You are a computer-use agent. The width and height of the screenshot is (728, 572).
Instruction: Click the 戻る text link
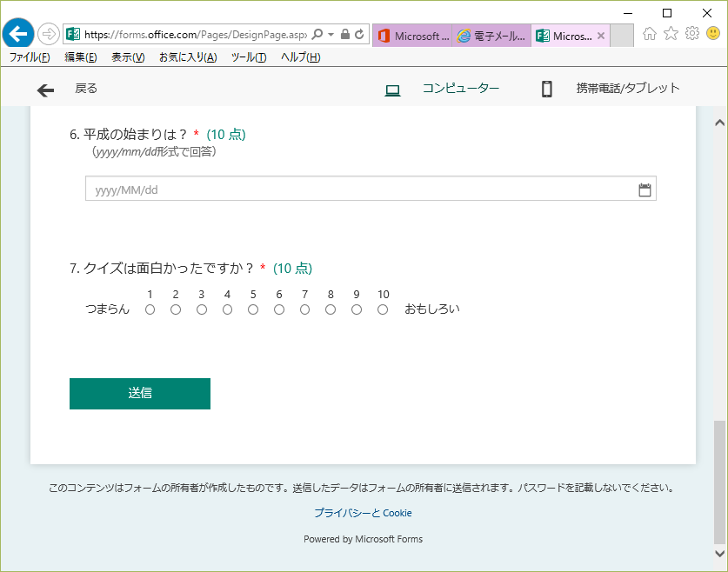point(86,88)
